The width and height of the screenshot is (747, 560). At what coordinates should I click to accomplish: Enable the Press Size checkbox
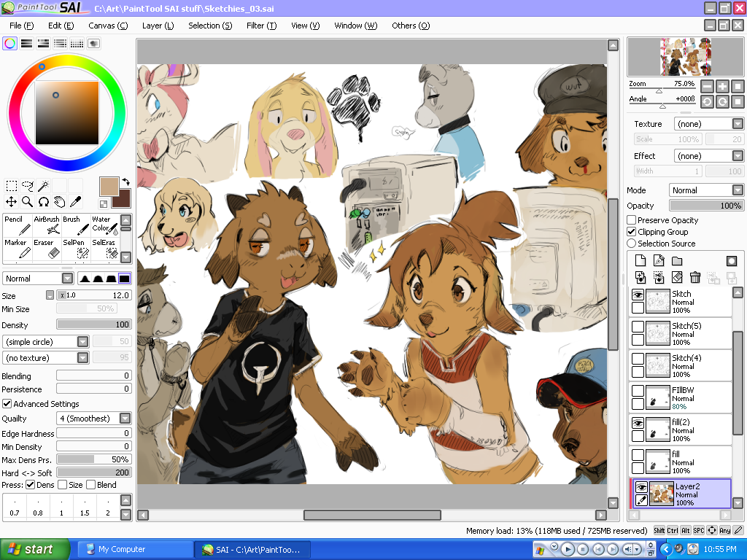click(63, 485)
